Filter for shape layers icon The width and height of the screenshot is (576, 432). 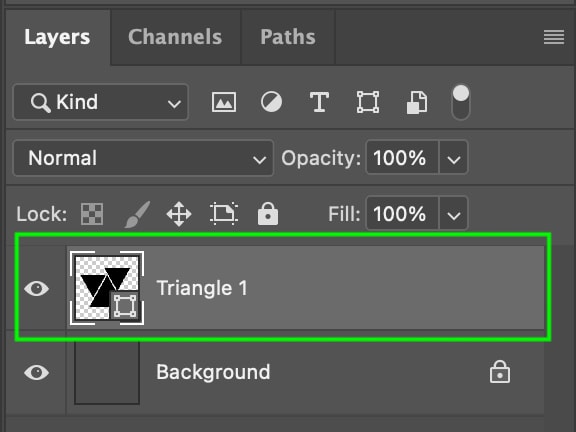point(368,102)
